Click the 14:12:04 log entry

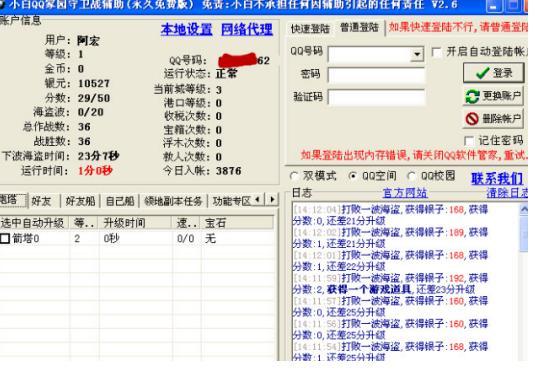[x=390, y=215]
